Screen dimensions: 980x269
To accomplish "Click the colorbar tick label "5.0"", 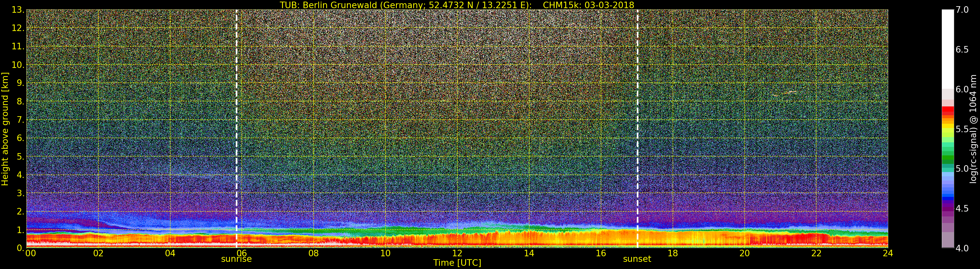I will coord(962,168).
